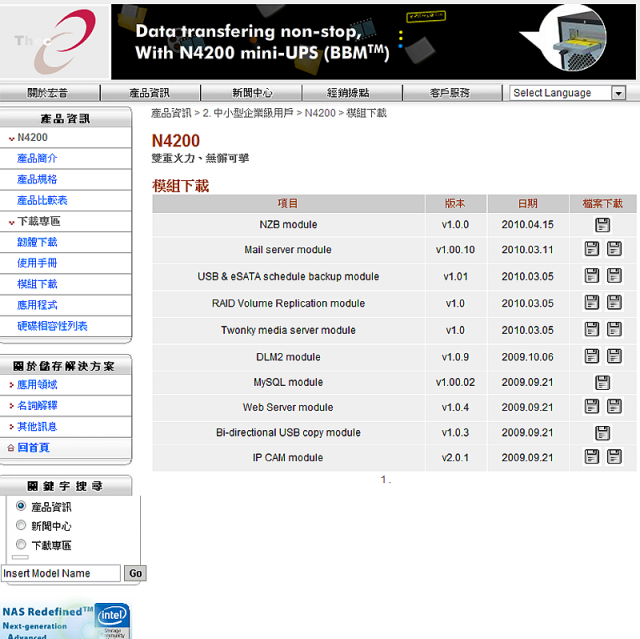
Task: Open 產品比較表 in the sidebar
Action: click(42, 200)
